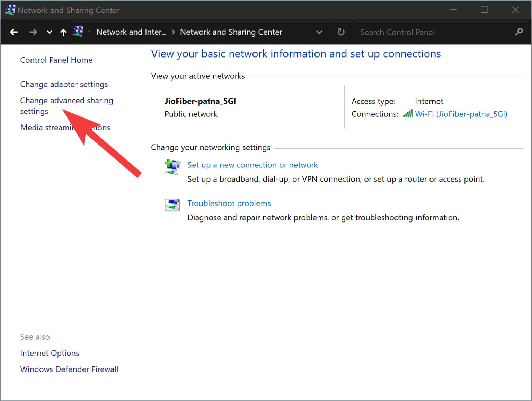Click the Refresh button in address bar
Screen dimensions: 532x401
pyautogui.click(x=340, y=32)
